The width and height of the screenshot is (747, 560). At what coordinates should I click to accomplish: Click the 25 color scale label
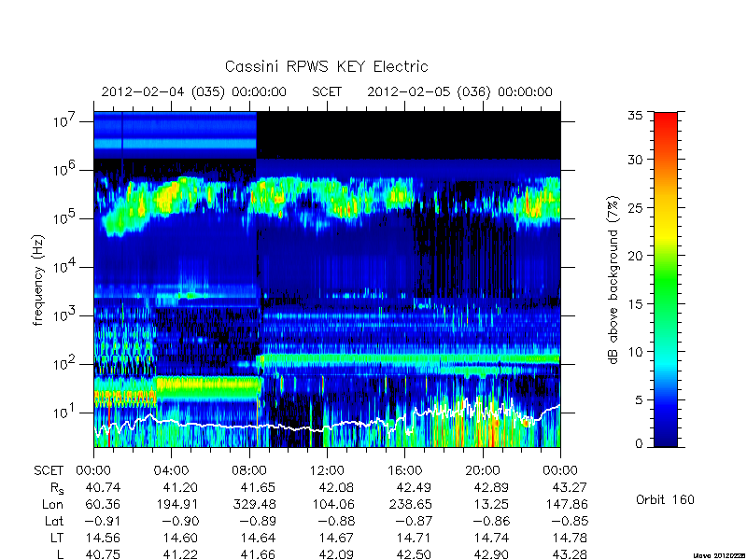tap(635, 207)
